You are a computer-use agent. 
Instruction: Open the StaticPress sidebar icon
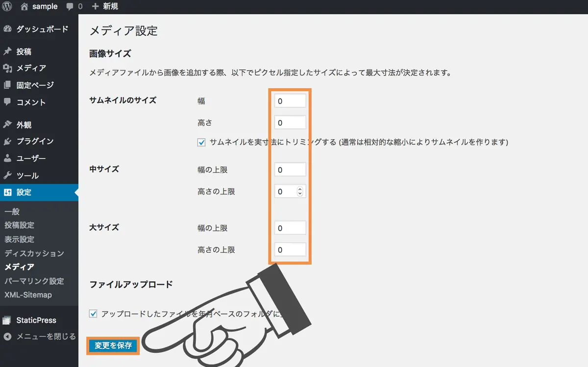pos(7,320)
